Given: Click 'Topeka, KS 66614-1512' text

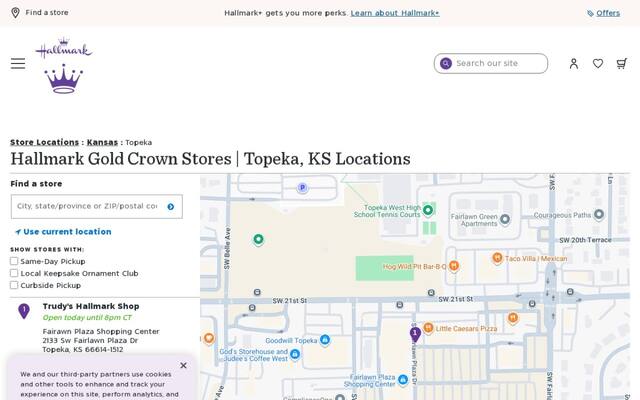Looking at the screenshot, I should coord(82,349).
